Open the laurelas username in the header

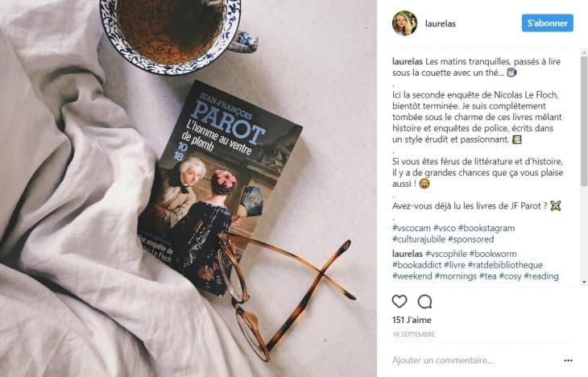click(x=441, y=23)
